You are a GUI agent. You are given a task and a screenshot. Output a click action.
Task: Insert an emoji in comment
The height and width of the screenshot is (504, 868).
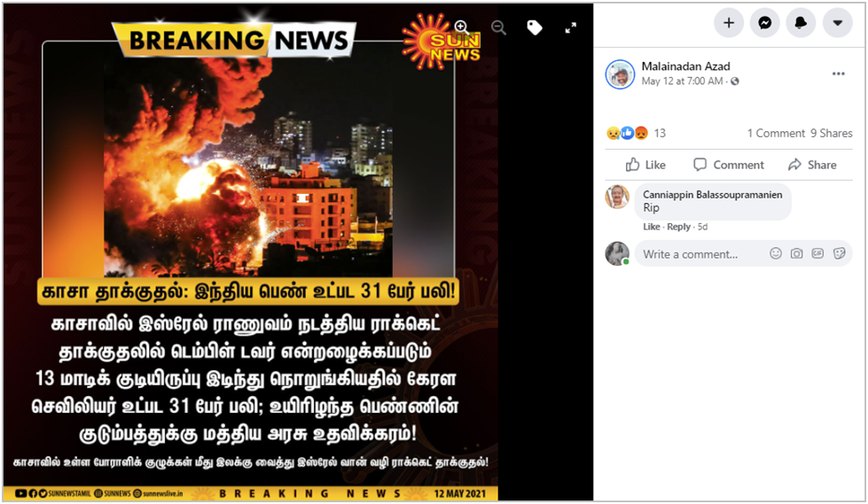[x=776, y=253]
